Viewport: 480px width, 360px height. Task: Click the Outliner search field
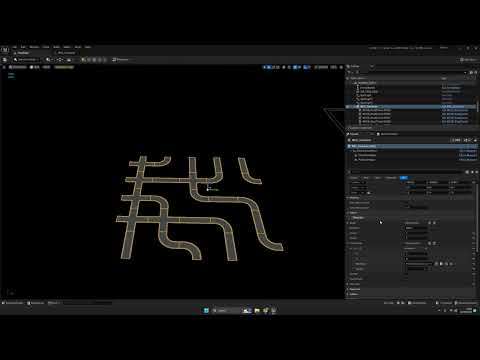click(x=409, y=72)
